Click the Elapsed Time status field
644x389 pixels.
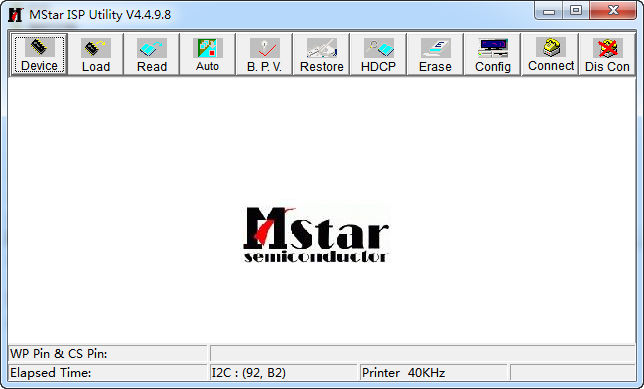(x=108, y=373)
